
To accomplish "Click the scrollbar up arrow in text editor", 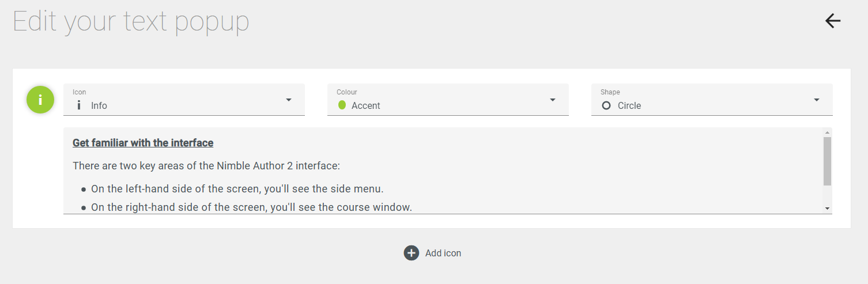I will (x=828, y=132).
